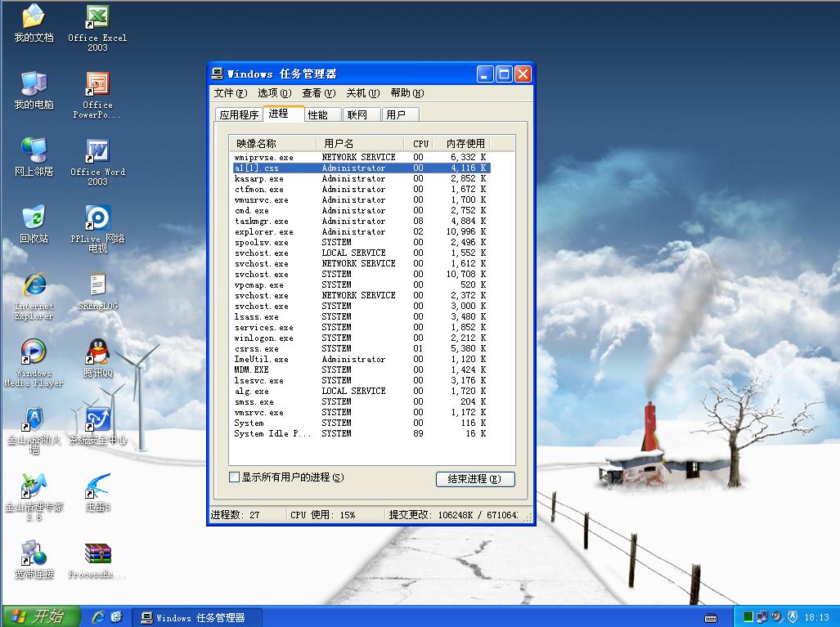Select the csrss.exe process row

361,348
